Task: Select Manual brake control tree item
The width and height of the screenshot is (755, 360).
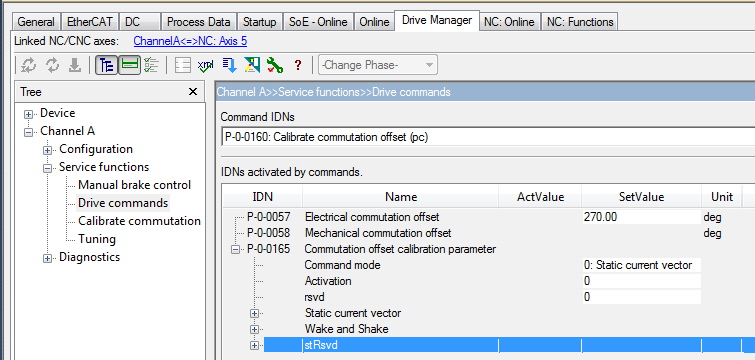Action: 134,185
